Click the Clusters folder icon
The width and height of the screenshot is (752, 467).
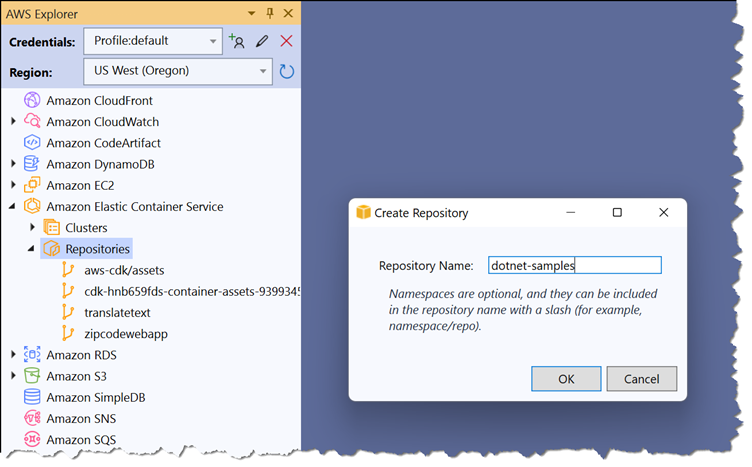(x=51, y=227)
